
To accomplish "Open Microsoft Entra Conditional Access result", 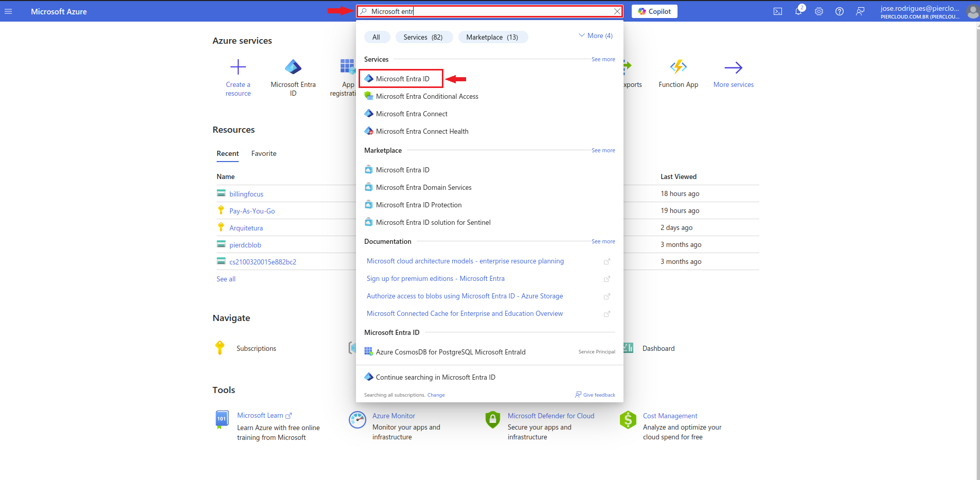I will pos(427,97).
